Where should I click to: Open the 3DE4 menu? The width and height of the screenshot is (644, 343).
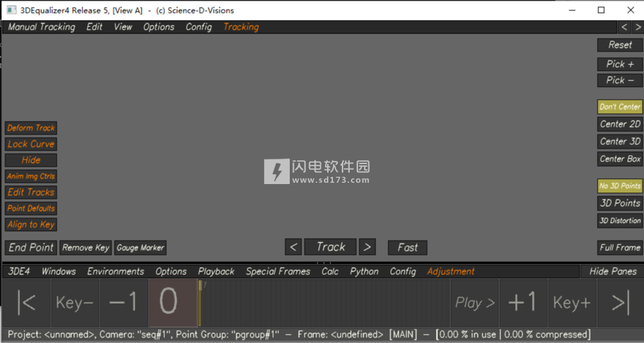(x=19, y=272)
